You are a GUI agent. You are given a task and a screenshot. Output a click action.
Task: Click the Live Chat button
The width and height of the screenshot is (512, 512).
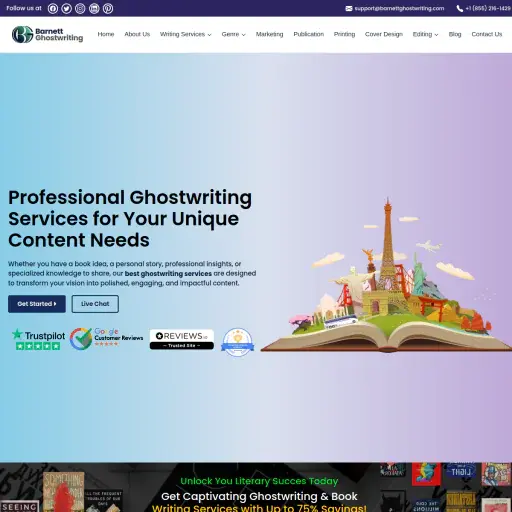95,304
